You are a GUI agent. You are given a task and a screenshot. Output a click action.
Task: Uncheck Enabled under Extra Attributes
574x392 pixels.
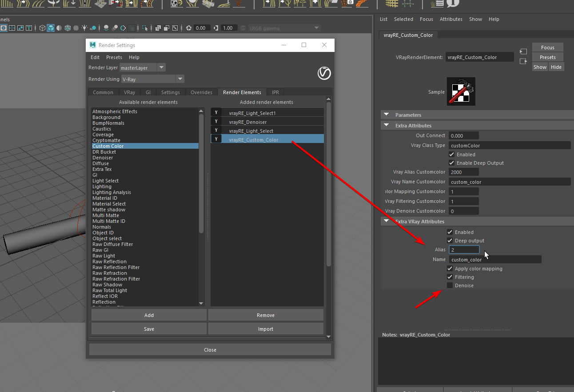[452, 154]
